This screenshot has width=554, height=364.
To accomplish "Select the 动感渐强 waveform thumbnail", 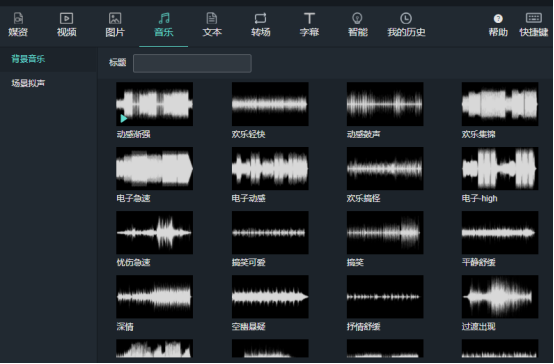I will (x=154, y=104).
